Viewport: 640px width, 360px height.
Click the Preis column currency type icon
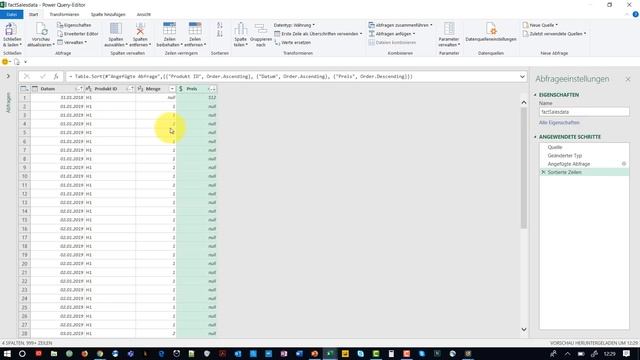[x=181, y=89]
